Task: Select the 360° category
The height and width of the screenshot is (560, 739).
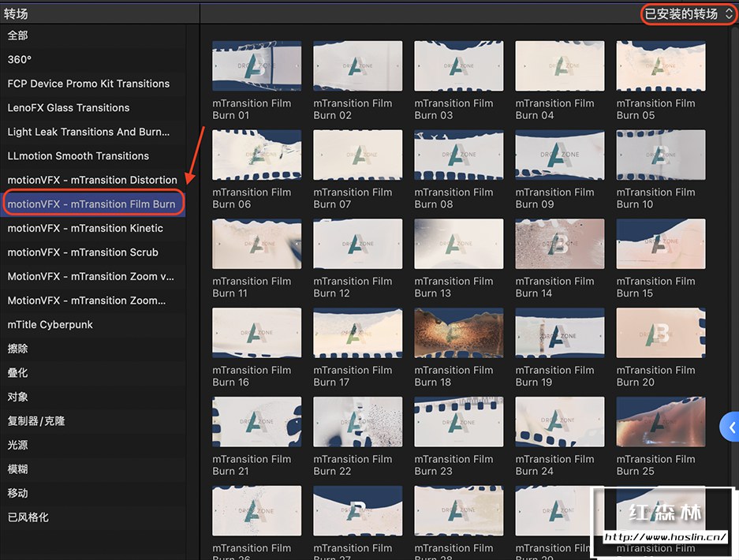Action: coord(93,59)
